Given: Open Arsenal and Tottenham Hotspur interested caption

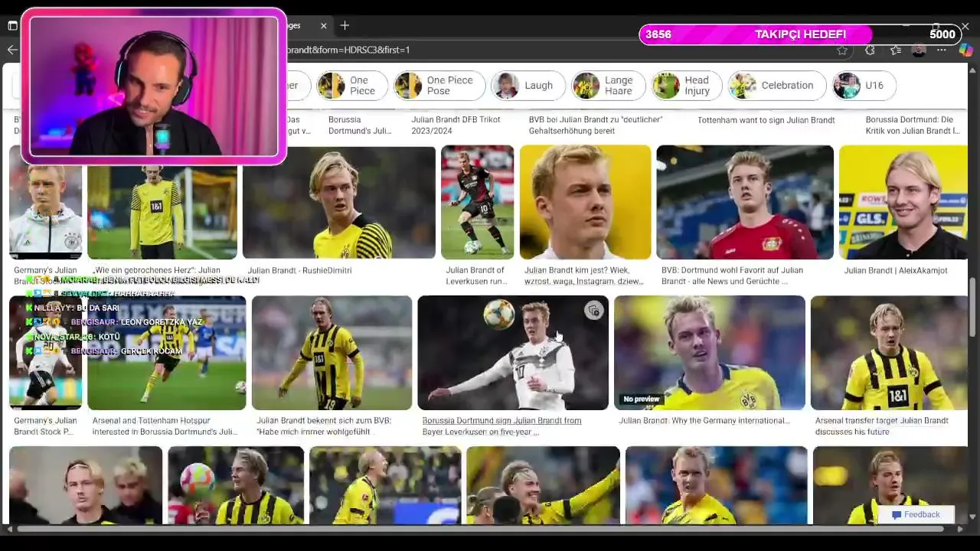Looking at the screenshot, I should (x=164, y=425).
